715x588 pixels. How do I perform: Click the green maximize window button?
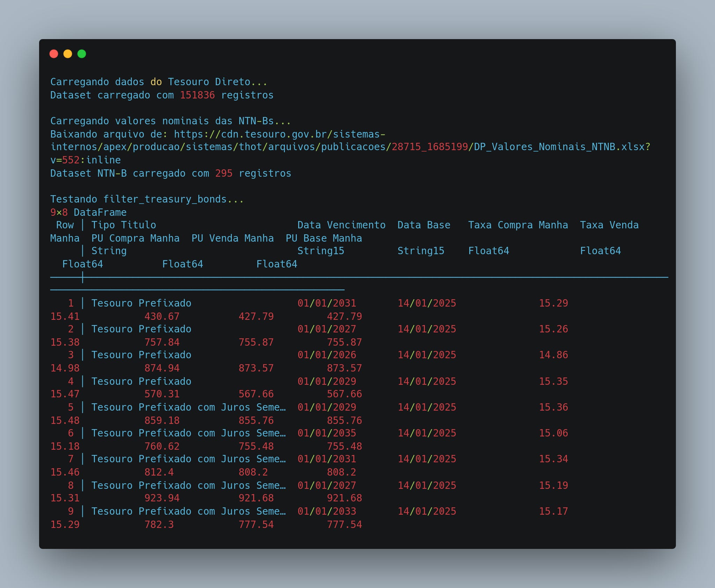pyautogui.click(x=82, y=54)
